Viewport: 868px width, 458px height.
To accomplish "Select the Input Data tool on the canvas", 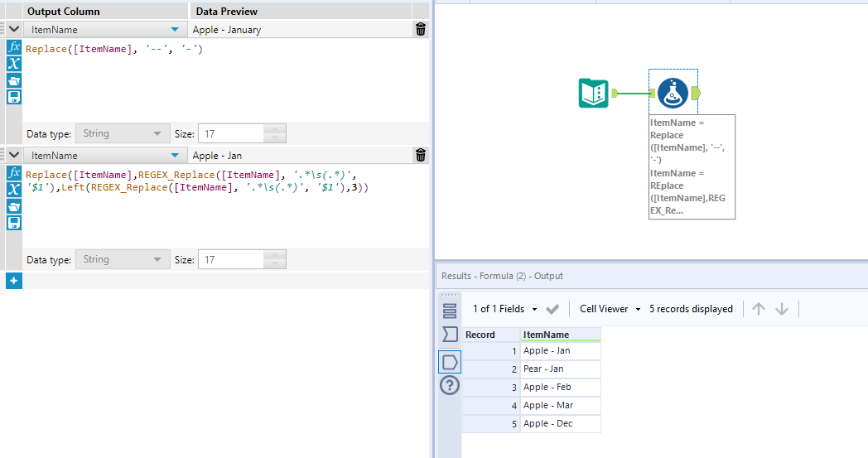I will click(x=593, y=93).
